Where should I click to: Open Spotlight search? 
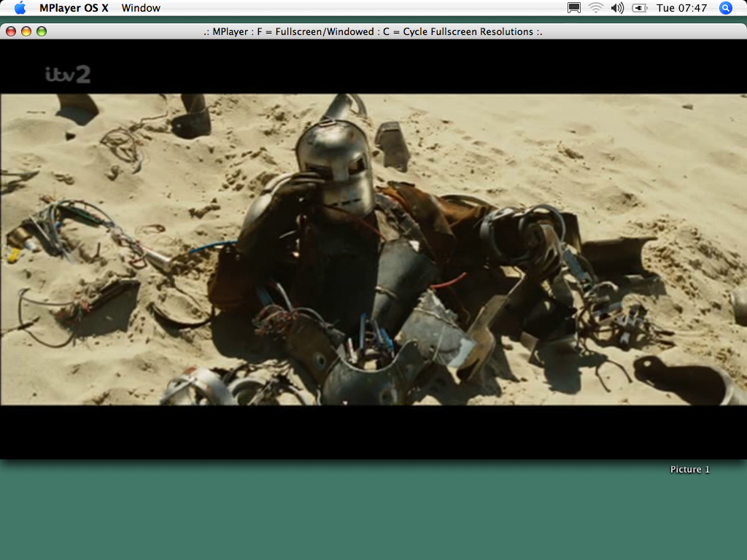point(725,8)
